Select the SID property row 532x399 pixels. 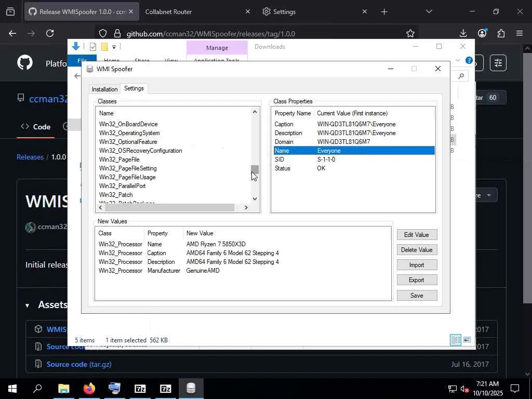354,159
